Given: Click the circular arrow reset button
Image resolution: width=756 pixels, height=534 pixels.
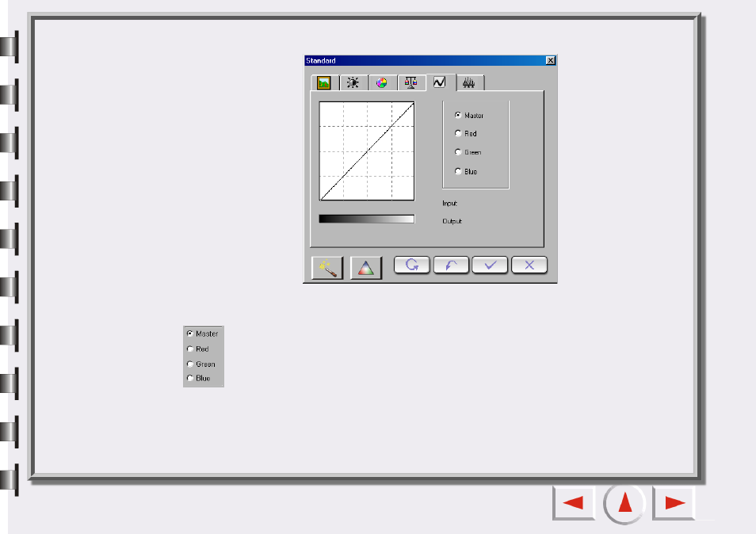Looking at the screenshot, I should coord(412,265).
